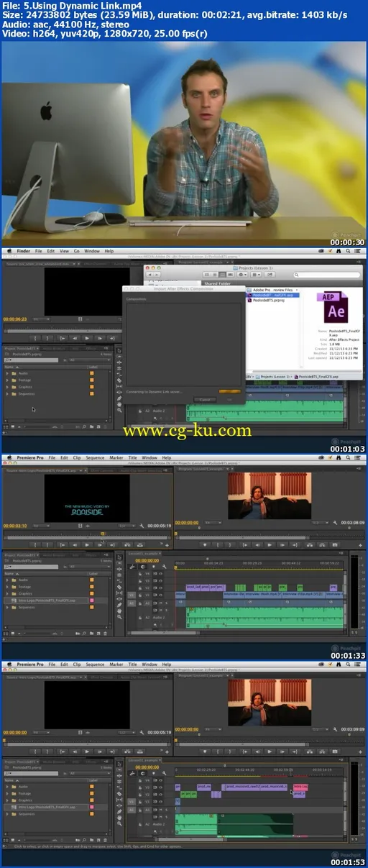The height and width of the screenshot is (868, 368).
Task: Collapse Graphics bin in 00:01:33 frame
Action: pos(7,593)
